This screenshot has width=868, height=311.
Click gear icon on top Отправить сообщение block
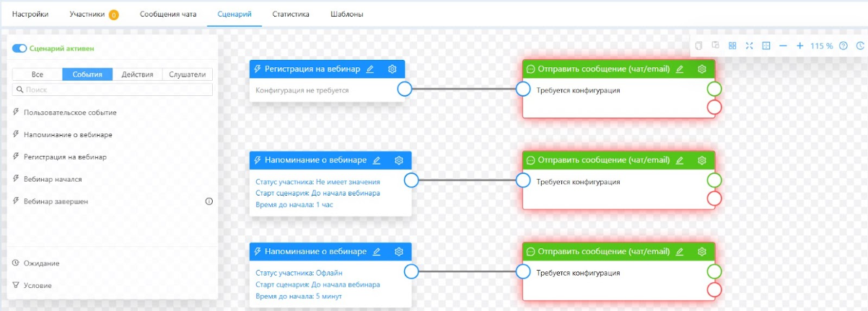[x=701, y=69]
